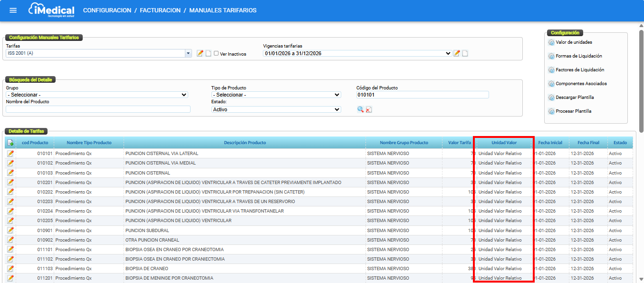The height and width of the screenshot is (283, 644).
Task: Open Formas de Liquidación option
Action: pyautogui.click(x=578, y=56)
